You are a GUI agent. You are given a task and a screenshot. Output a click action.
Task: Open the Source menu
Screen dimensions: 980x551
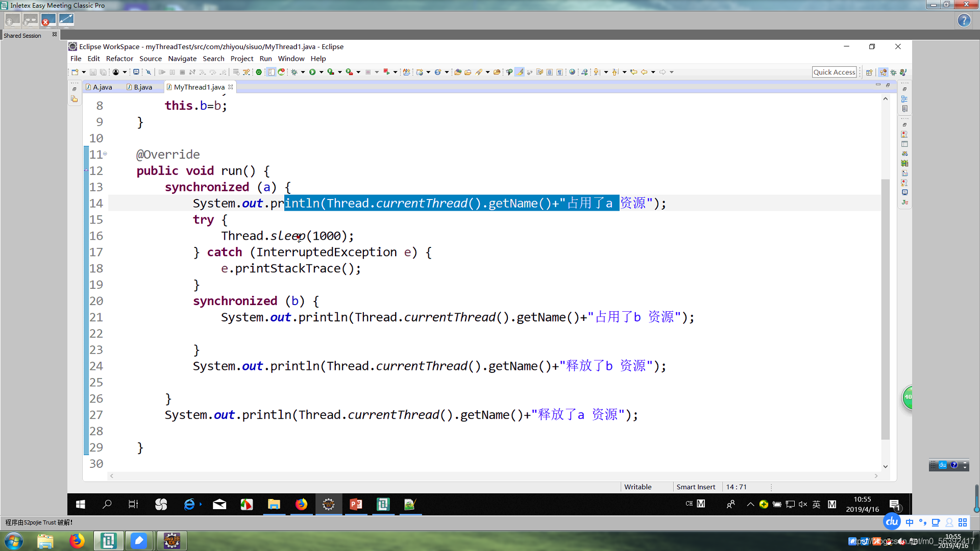pyautogui.click(x=151, y=59)
